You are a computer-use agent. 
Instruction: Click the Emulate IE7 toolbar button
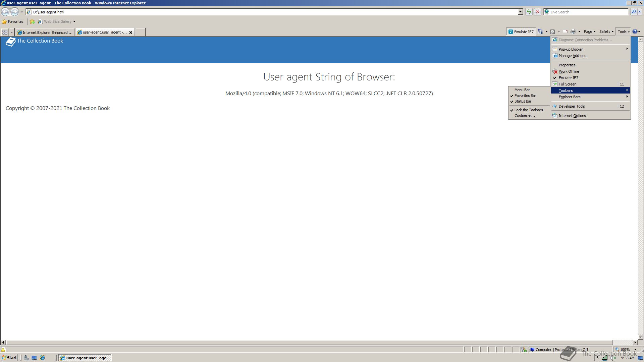point(521,32)
